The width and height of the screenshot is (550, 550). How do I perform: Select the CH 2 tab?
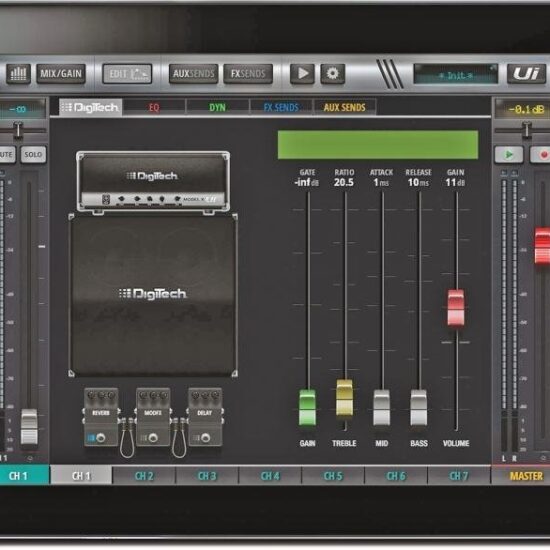[x=144, y=476]
